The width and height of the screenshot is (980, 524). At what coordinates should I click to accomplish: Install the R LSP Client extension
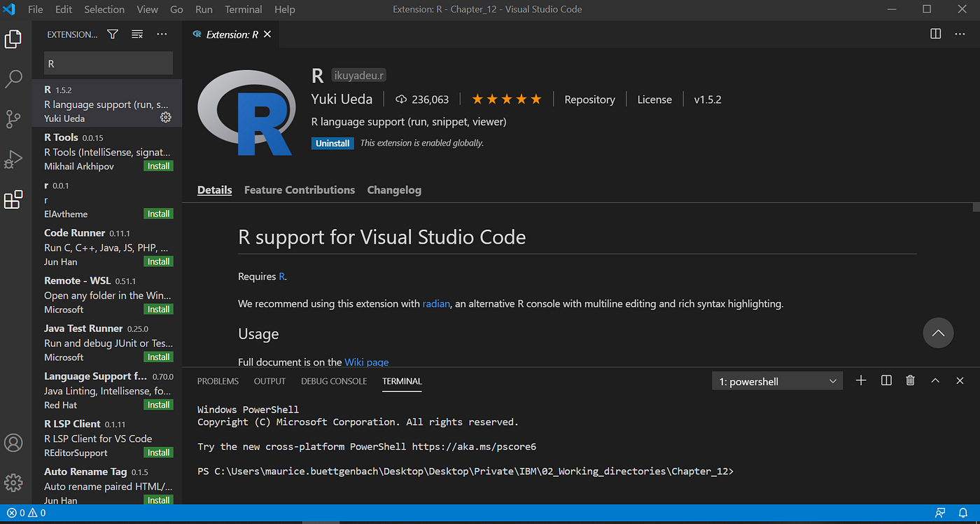[x=159, y=453]
